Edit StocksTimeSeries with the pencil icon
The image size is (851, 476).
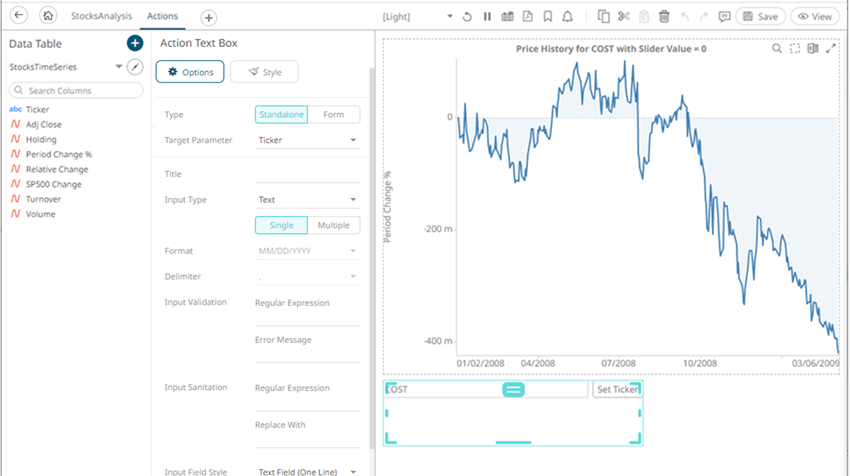click(x=136, y=67)
